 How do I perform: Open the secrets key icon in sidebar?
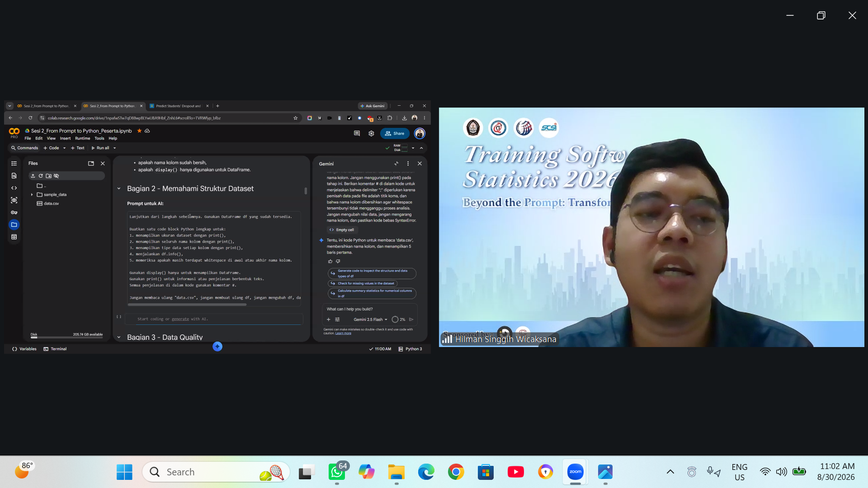pyautogui.click(x=14, y=212)
